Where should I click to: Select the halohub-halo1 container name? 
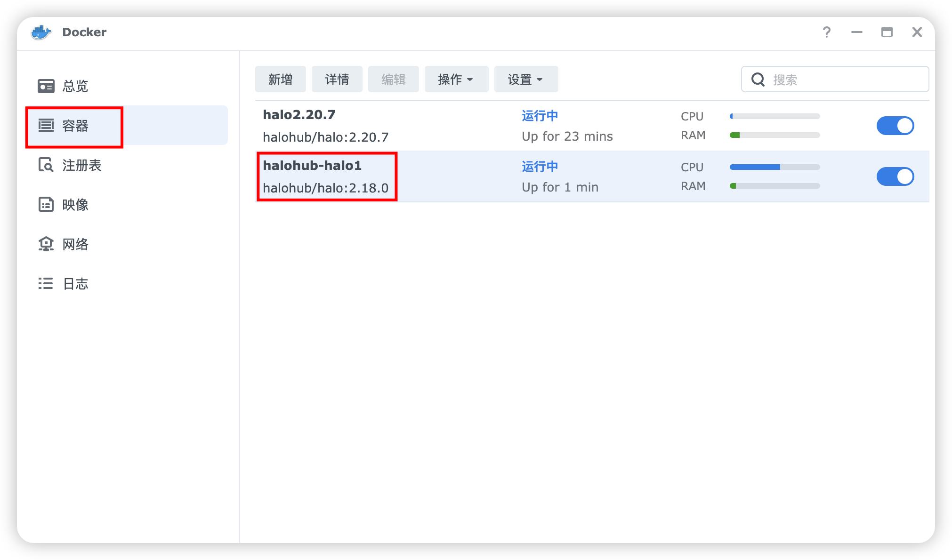[312, 166]
